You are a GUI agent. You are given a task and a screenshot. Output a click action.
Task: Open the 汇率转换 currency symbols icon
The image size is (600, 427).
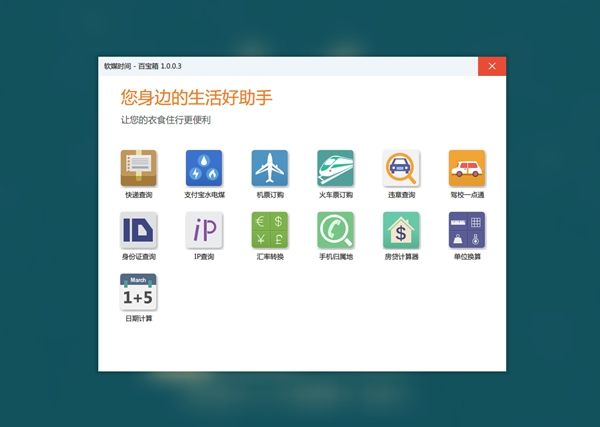coord(270,230)
